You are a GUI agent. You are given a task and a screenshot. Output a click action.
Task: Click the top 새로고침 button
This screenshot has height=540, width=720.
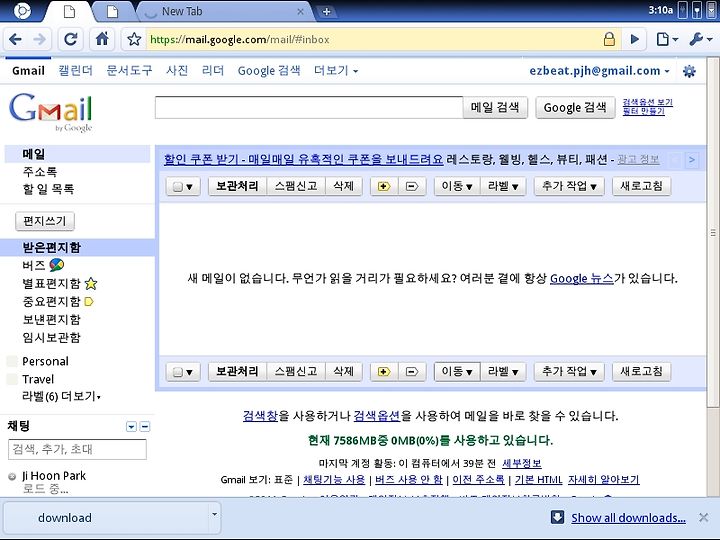[x=641, y=186]
